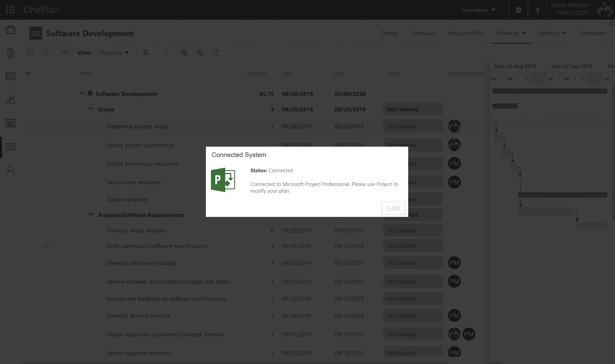Open the timesheet clock sidebar icon
This screenshot has width=615, height=364.
pyautogui.click(x=11, y=53)
